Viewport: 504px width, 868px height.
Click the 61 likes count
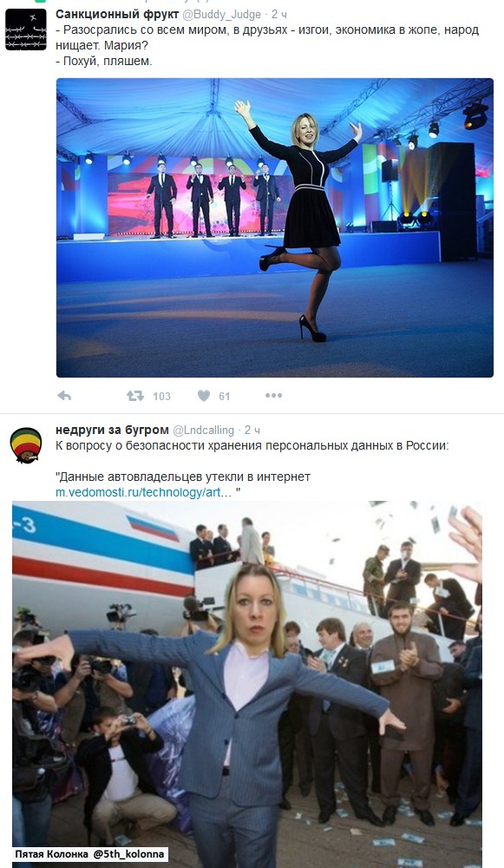(x=224, y=397)
